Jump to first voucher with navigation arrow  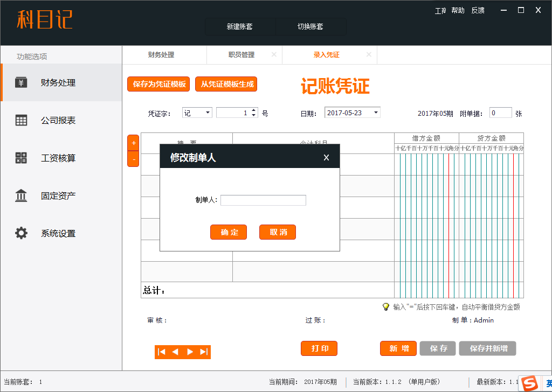click(x=161, y=352)
